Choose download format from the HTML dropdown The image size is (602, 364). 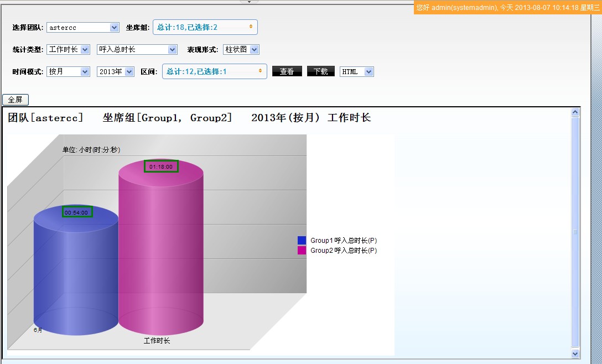coord(357,71)
